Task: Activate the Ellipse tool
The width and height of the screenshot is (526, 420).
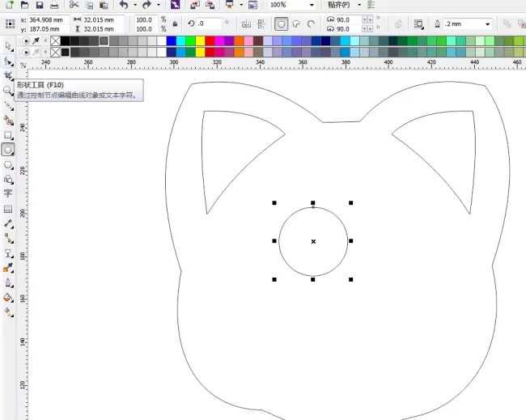Action: point(8,150)
